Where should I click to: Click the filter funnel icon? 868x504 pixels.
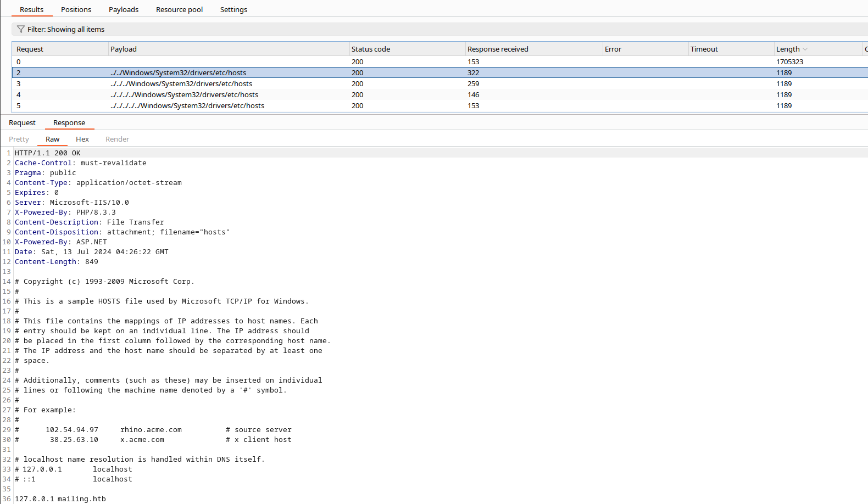point(21,29)
